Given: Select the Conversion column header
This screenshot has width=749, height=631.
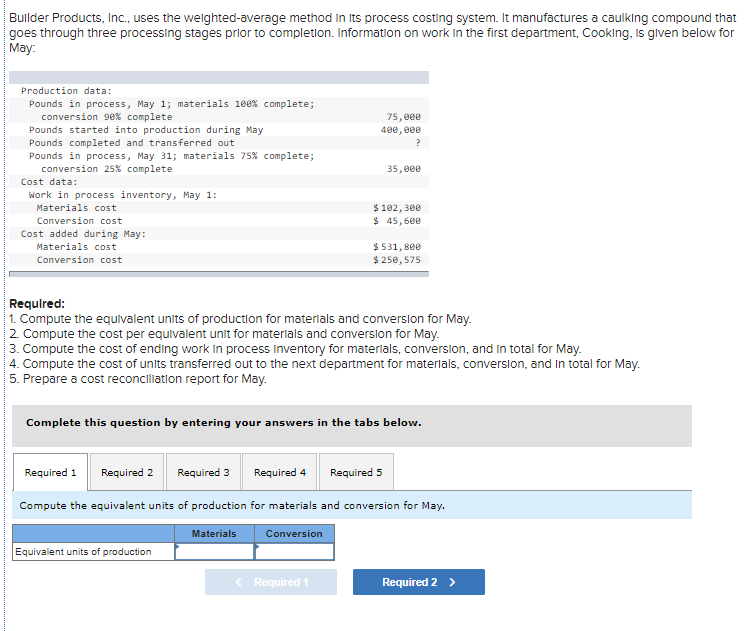Looking at the screenshot, I should [294, 534].
